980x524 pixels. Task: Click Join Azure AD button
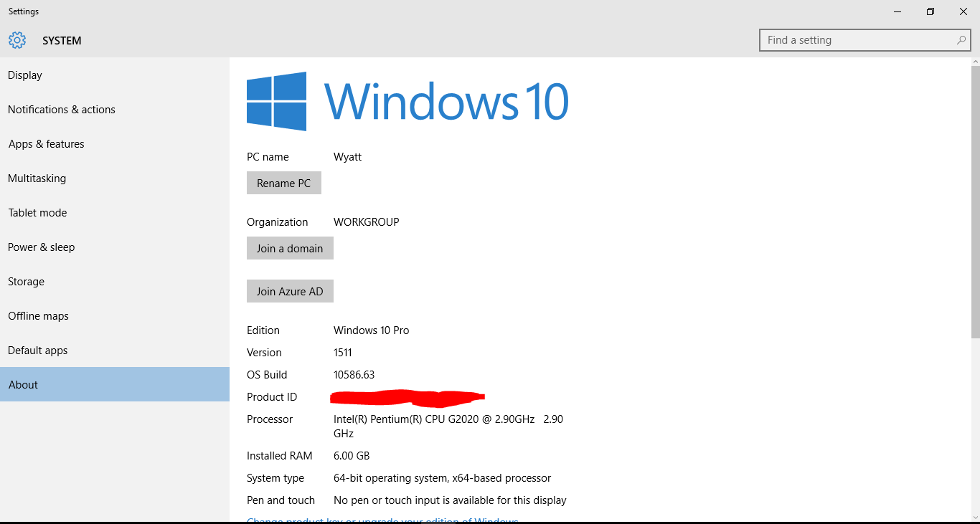pos(290,291)
